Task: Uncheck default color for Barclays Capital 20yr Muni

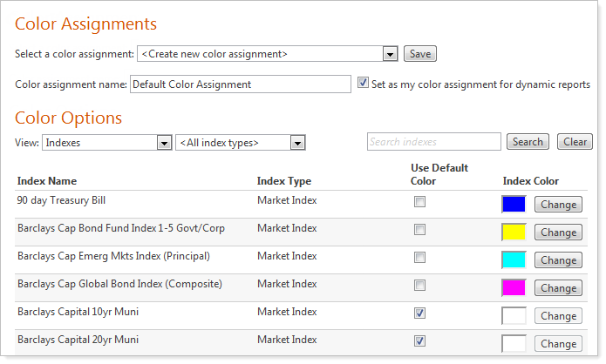Action: 420,340
